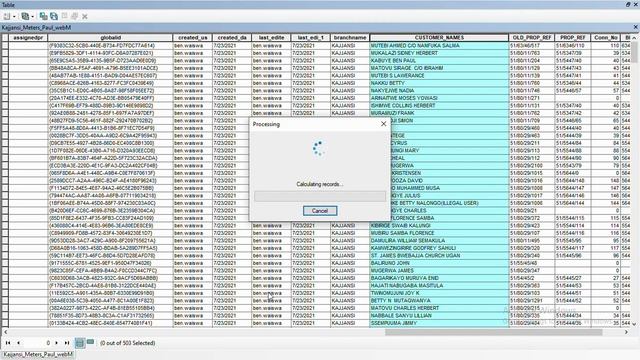Go to first record in table
This screenshot has width=640, height=360.
click(x=8, y=343)
